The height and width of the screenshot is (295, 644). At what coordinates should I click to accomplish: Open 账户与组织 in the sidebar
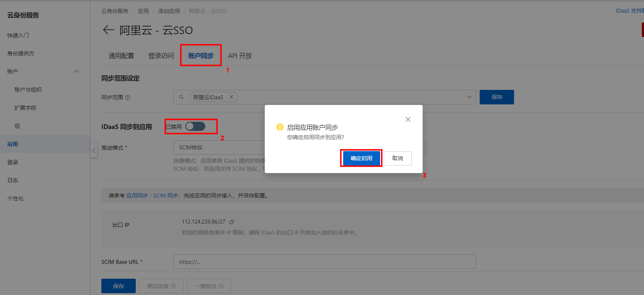(28, 90)
